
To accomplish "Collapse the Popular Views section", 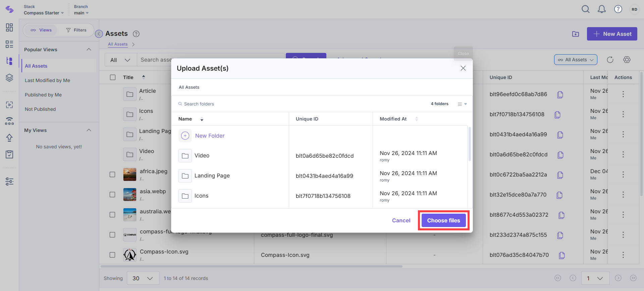I will click(89, 50).
